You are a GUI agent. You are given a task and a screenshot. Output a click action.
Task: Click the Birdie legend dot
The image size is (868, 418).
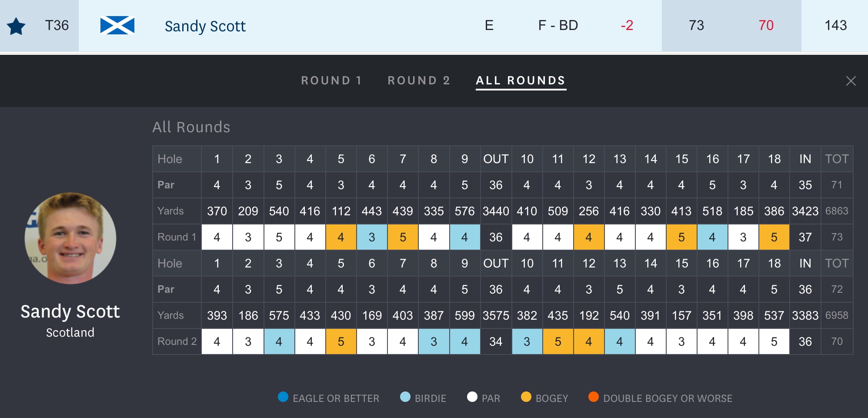pos(405,397)
